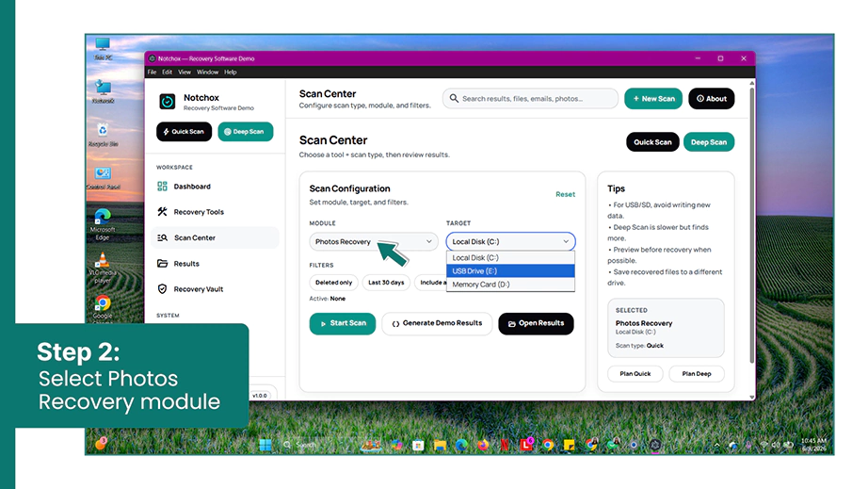868x489 pixels.
Task: Open the Module dropdown showing Photos Recovery
Action: (374, 241)
